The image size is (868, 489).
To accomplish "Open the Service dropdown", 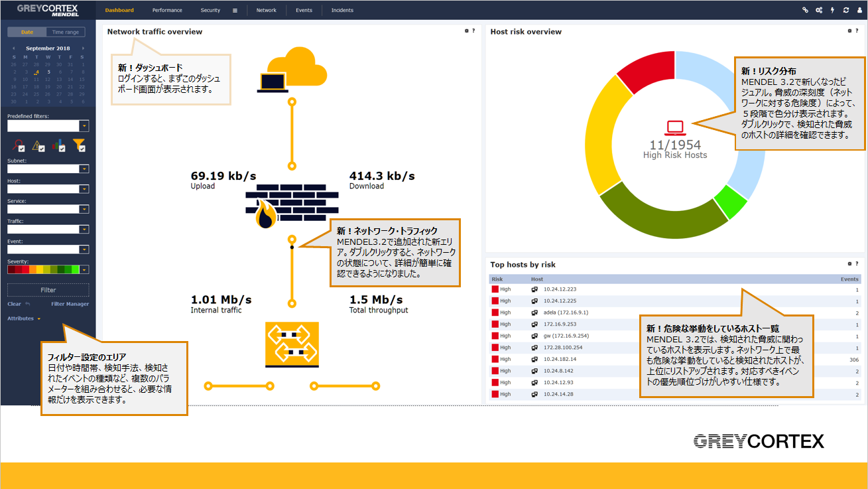I will pyautogui.click(x=84, y=210).
